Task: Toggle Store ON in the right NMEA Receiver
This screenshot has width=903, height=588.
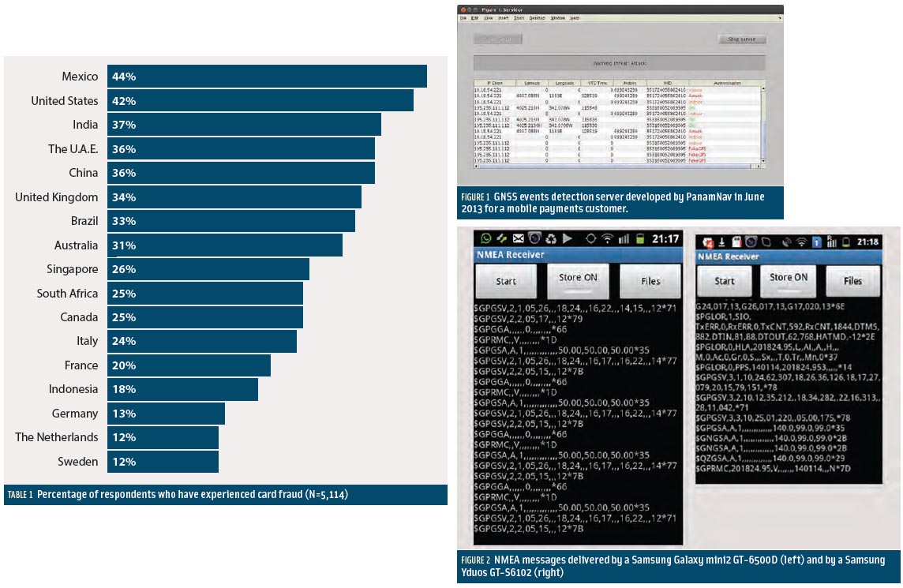Action: click(788, 279)
